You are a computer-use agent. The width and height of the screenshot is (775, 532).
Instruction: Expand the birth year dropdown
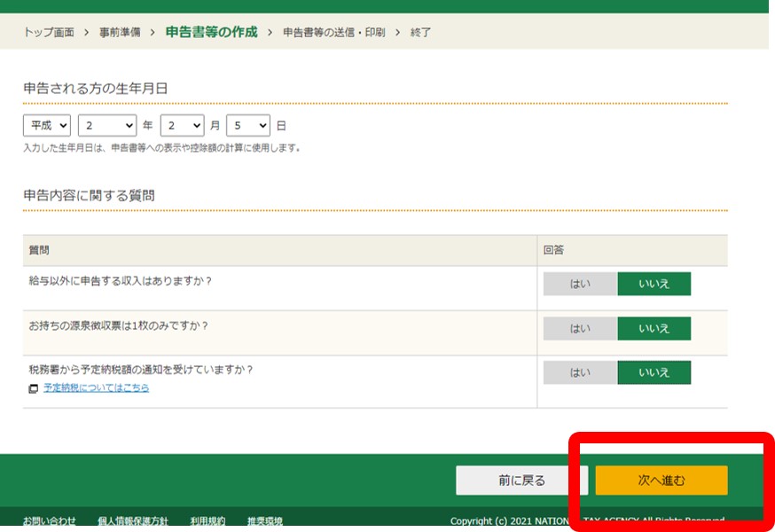pos(106,126)
